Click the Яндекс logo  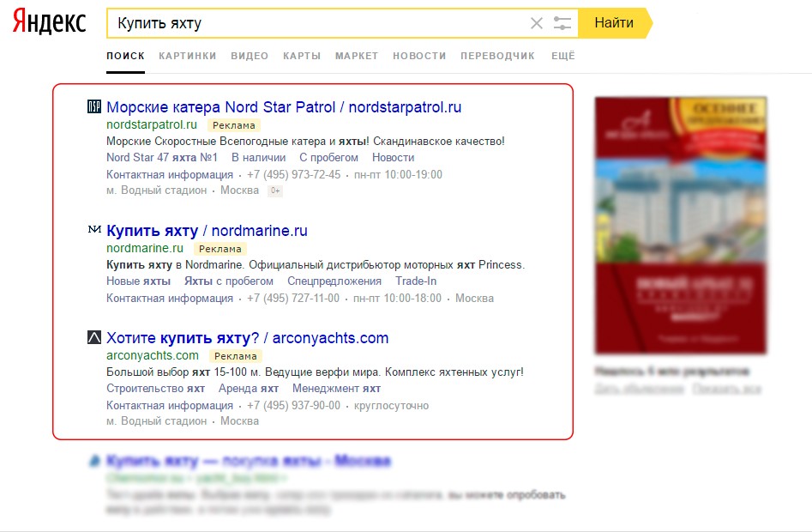click(x=50, y=23)
